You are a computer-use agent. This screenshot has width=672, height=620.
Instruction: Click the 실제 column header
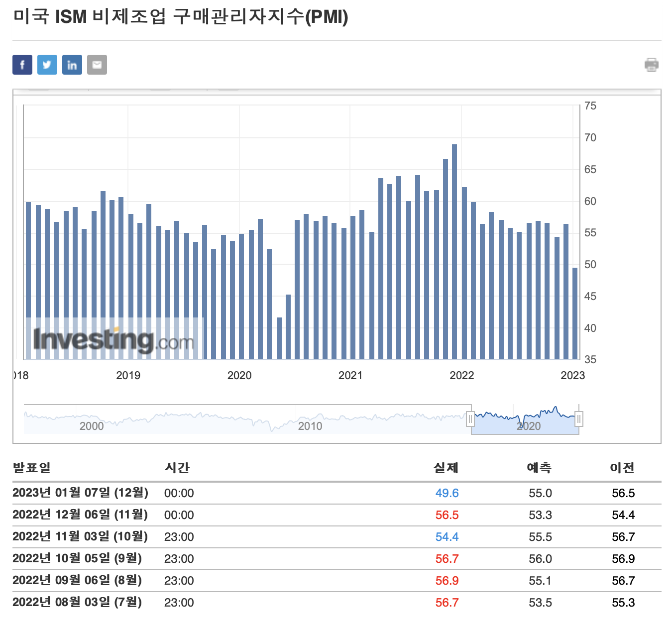pos(446,468)
